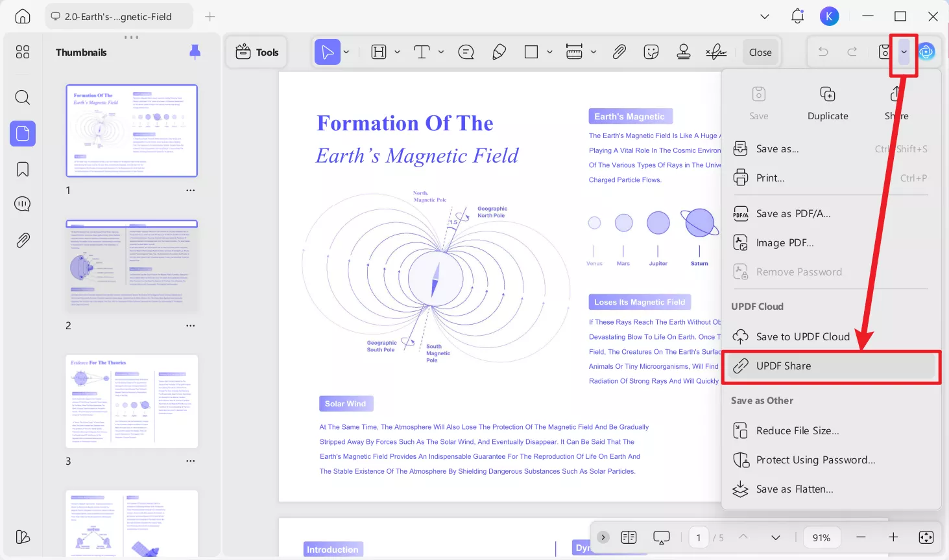Open bookmarks panel in left sidebar
Image resolution: width=949 pixels, height=560 pixels.
coord(23,170)
